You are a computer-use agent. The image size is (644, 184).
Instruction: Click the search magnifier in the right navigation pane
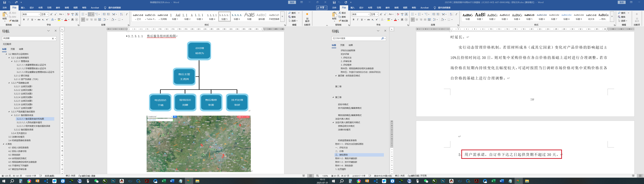point(383,38)
